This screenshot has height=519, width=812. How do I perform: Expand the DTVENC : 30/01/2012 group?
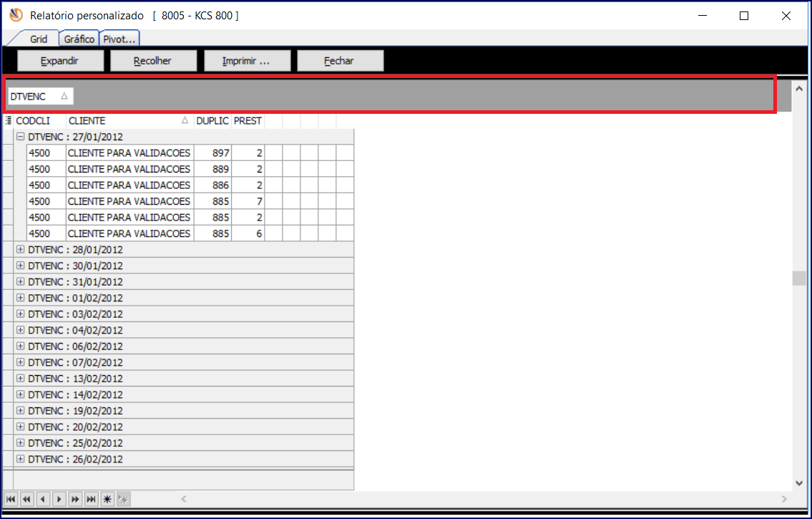click(x=20, y=265)
